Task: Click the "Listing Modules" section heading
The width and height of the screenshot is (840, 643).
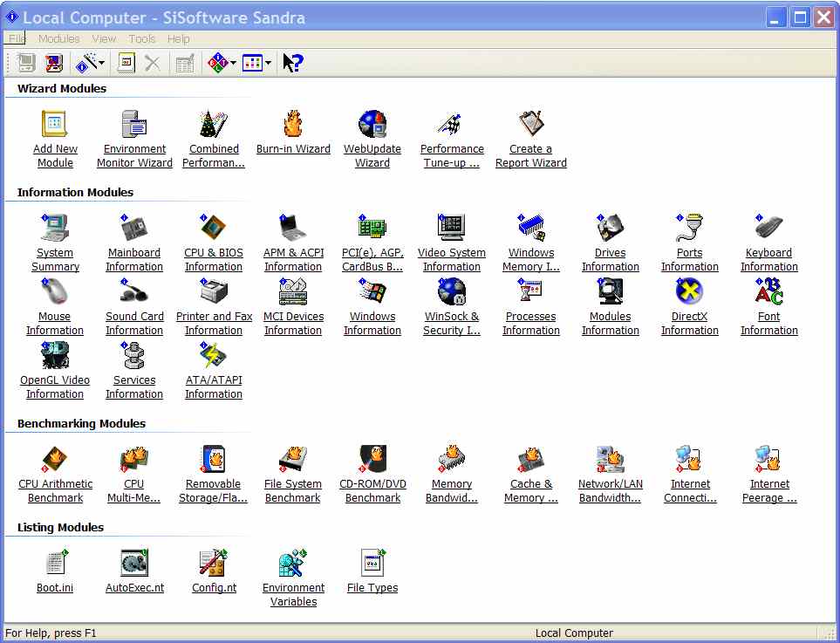Action: pos(60,527)
